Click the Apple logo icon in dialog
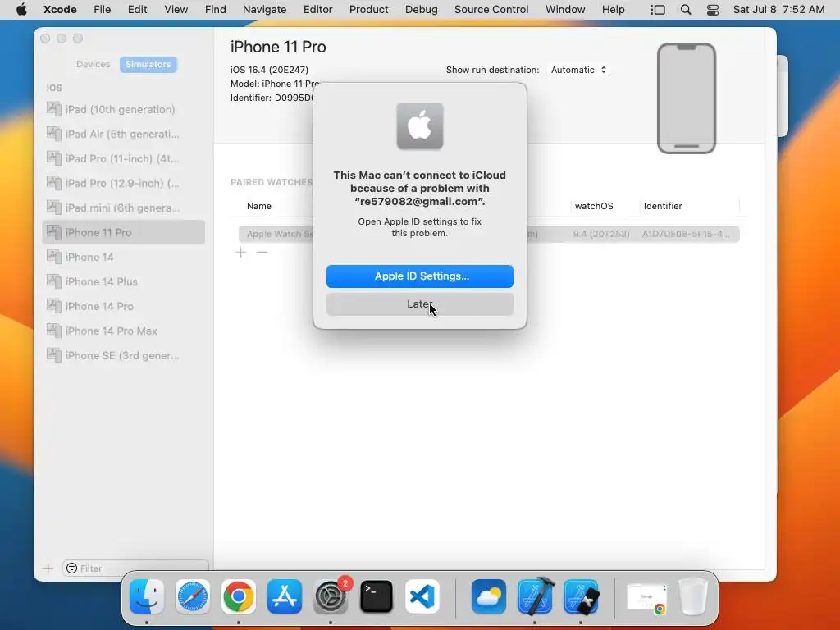 pos(419,126)
